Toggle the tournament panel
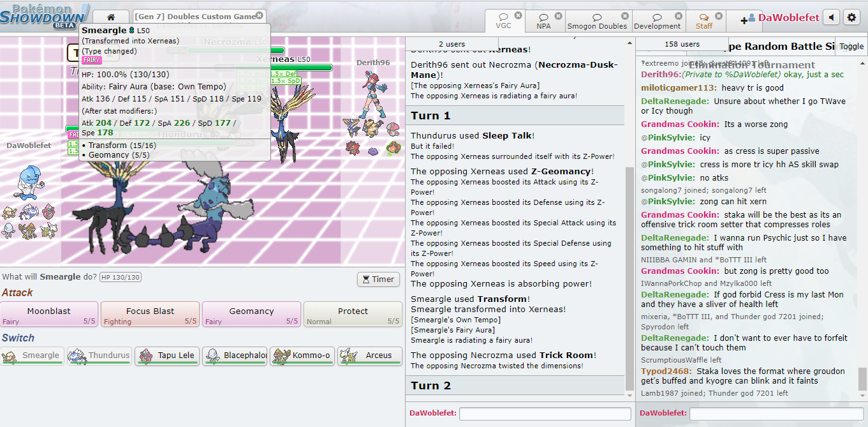Screen dimensions: 868x427 (851, 46)
